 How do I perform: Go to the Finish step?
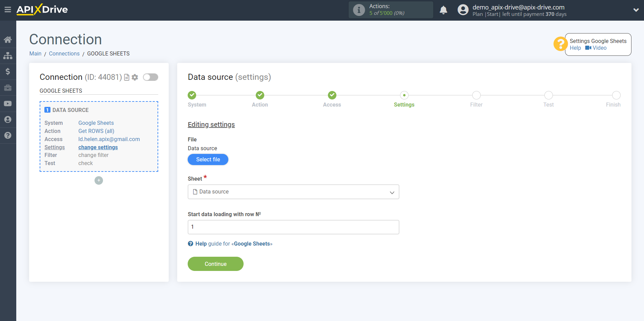[x=616, y=95]
